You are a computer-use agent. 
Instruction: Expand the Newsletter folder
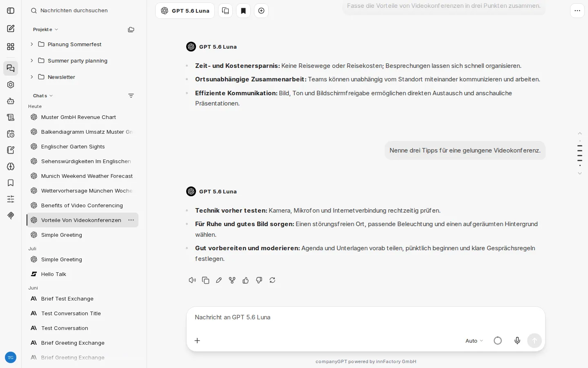(32, 77)
